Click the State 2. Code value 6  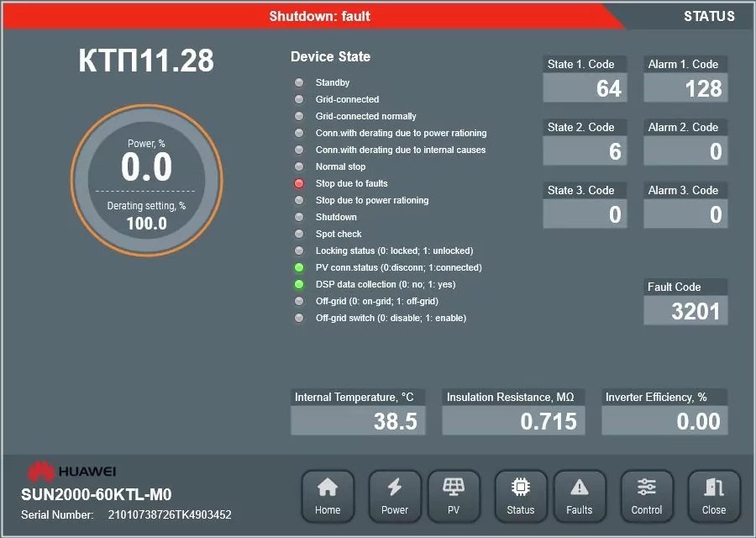(585, 151)
